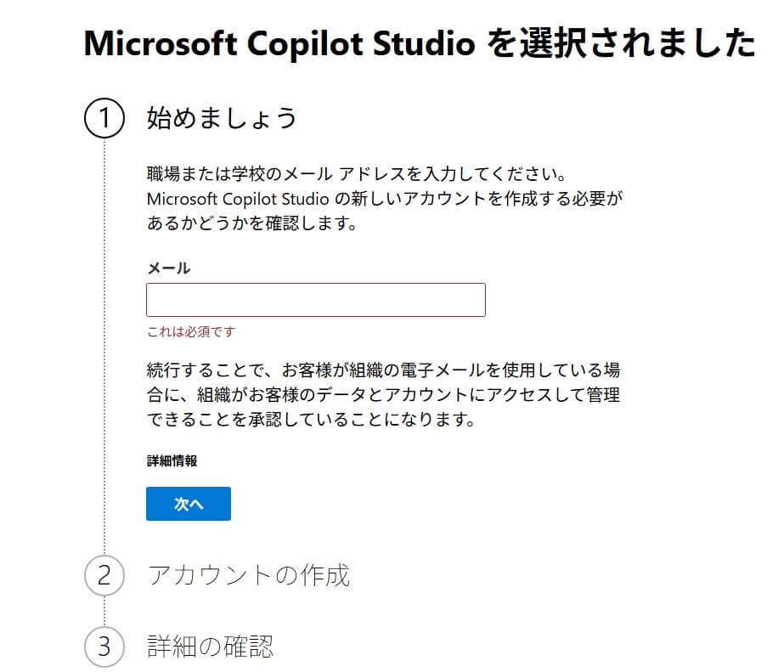
Task: Open the 詳細情報 link
Action: click(x=172, y=461)
